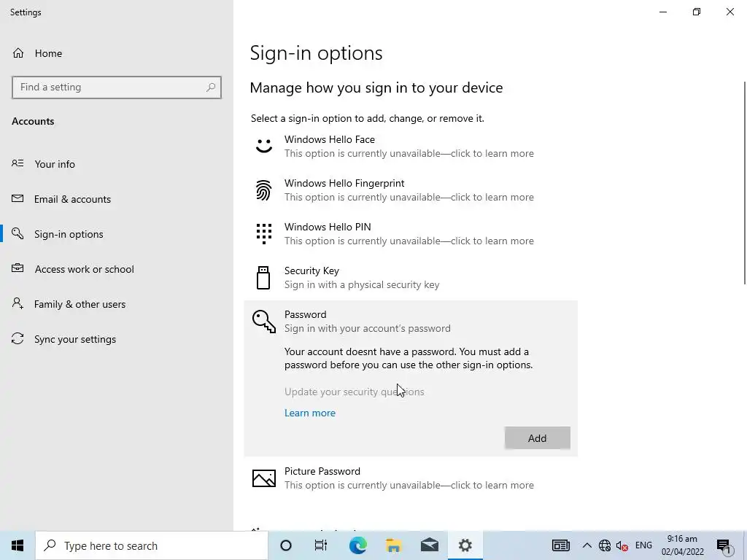747x560 pixels.
Task: Launch Microsoft Edge from taskbar
Action: click(x=357, y=545)
